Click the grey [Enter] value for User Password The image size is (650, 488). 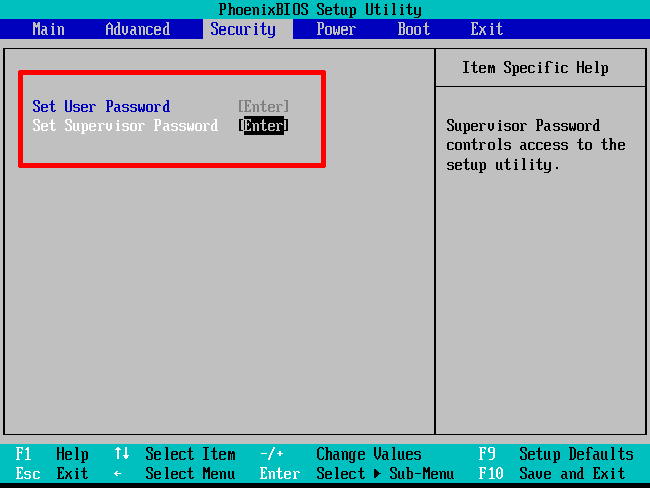[263, 107]
